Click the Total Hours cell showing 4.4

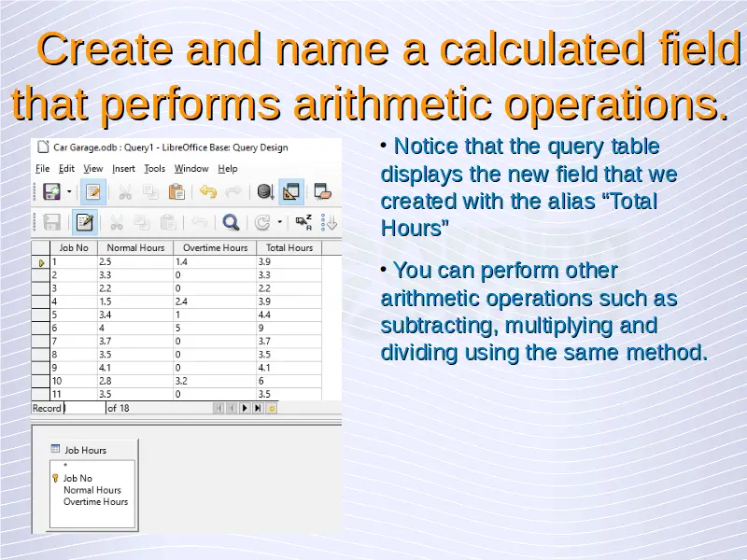coord(289,315)
